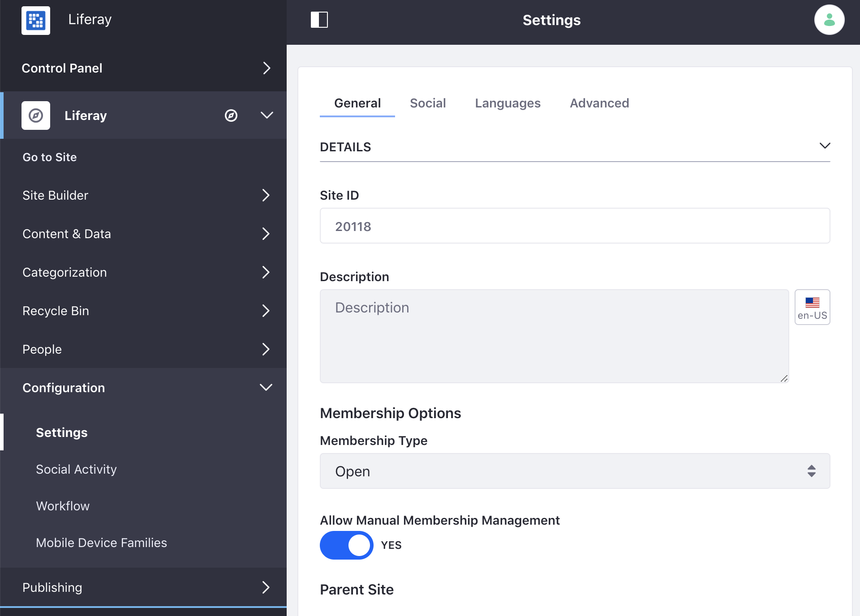The height and width of the screenshot is (616, 860).
Task: Click the Liferay title in the sidebar header
Action: click(90, 20)
